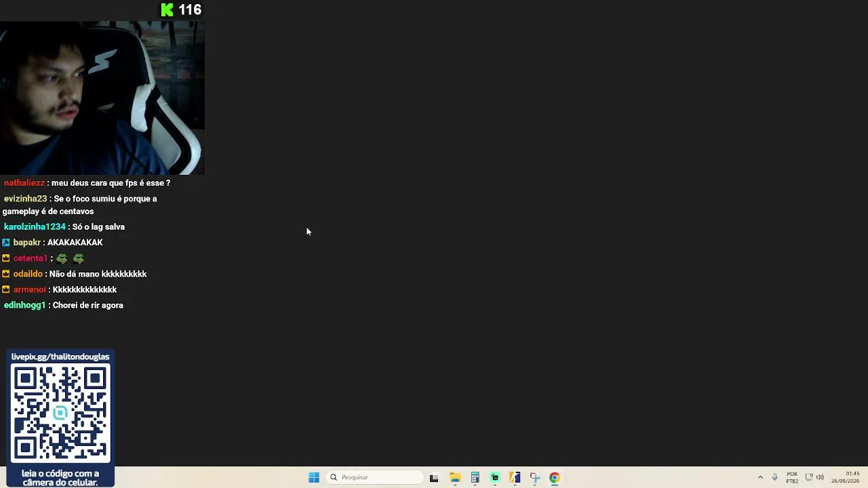Click the streamer webcam feed
The image size is (868, 488).
(102, 98)
